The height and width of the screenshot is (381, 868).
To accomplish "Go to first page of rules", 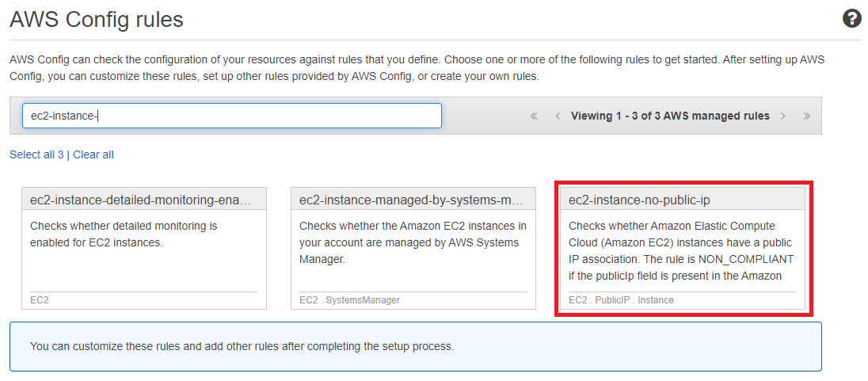I will [534, 116].
